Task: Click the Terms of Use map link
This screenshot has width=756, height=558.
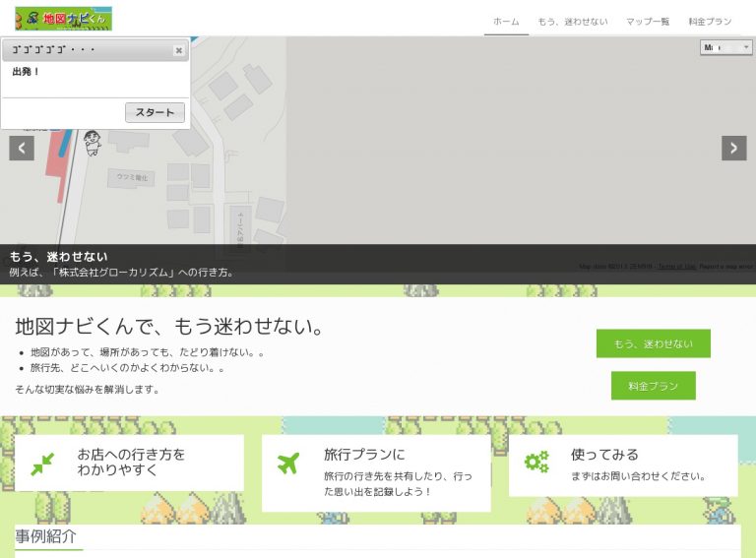Action: [x=677, y=267]
